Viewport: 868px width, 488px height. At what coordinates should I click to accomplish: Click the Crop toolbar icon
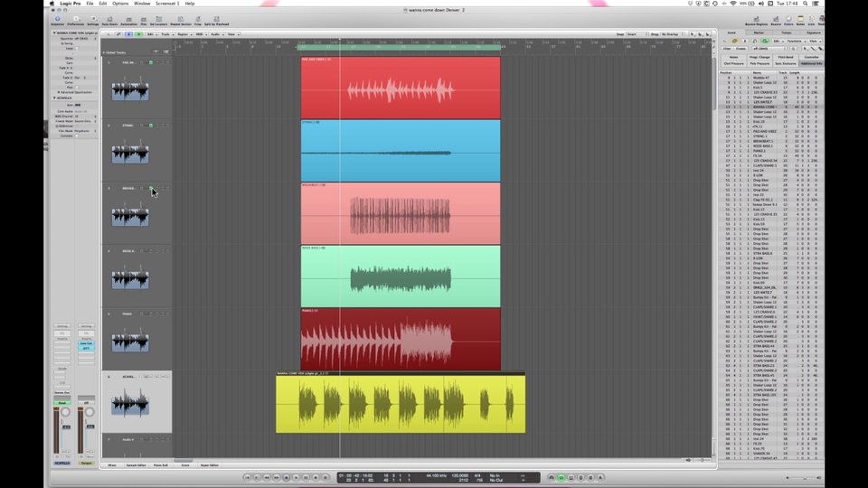[198, 21]
